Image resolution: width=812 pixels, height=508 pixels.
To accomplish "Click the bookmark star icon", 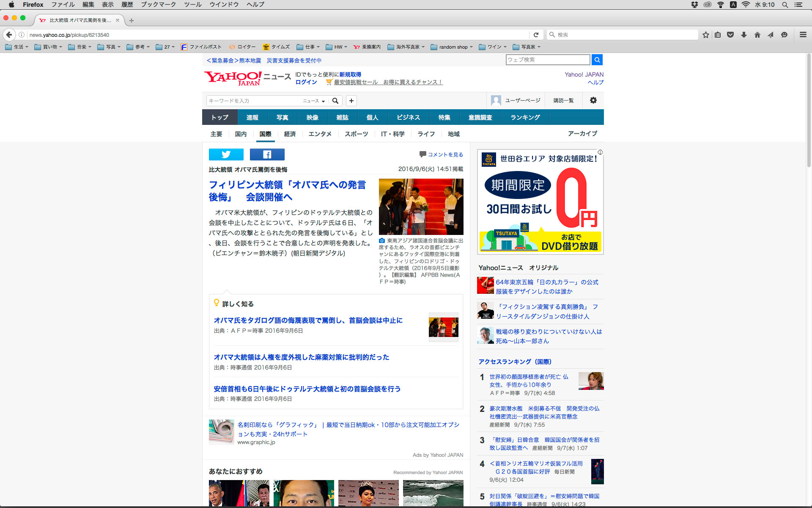I will coord(705,35).
